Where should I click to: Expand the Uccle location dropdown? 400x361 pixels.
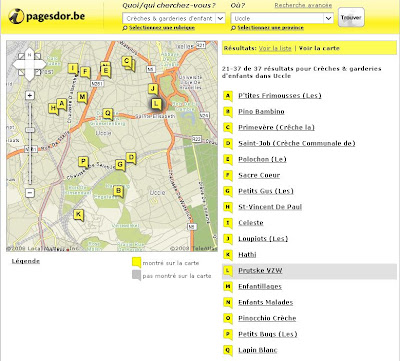(328, 18)
